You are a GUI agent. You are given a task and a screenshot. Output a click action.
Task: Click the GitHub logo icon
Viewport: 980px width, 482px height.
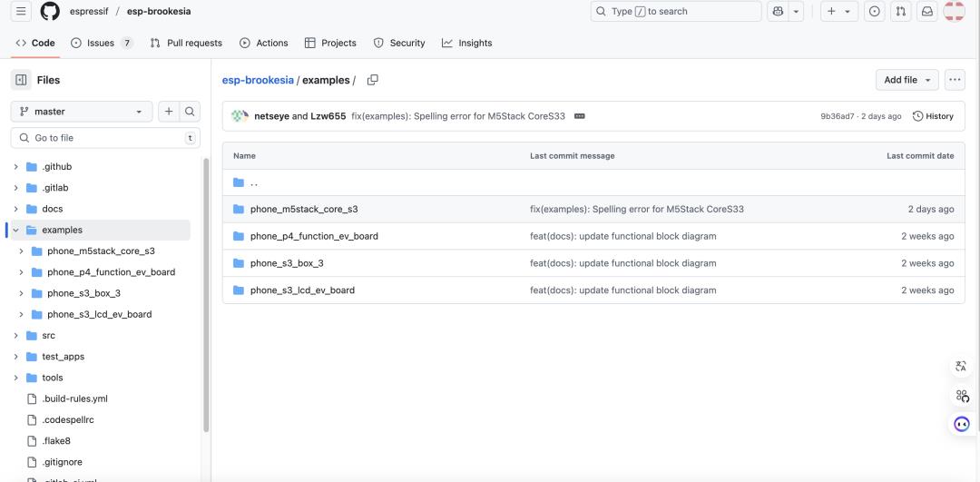[50, 11]
